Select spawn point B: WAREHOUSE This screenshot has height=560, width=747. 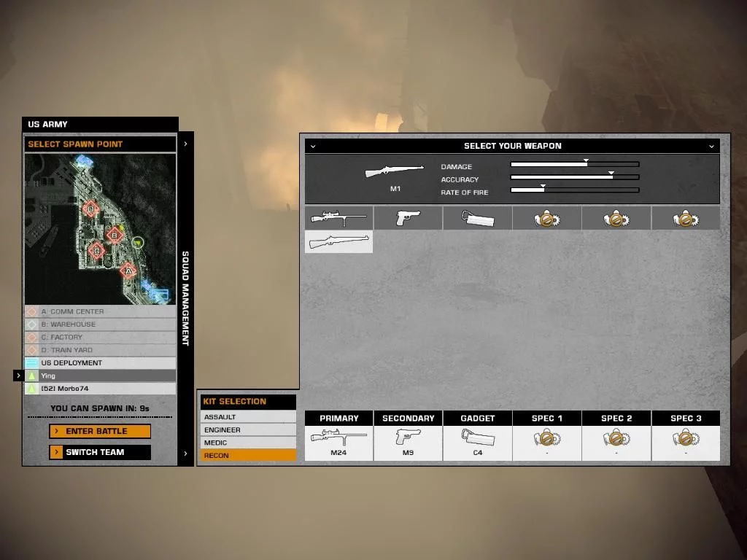pyautogui.click(x=100, y=324)
